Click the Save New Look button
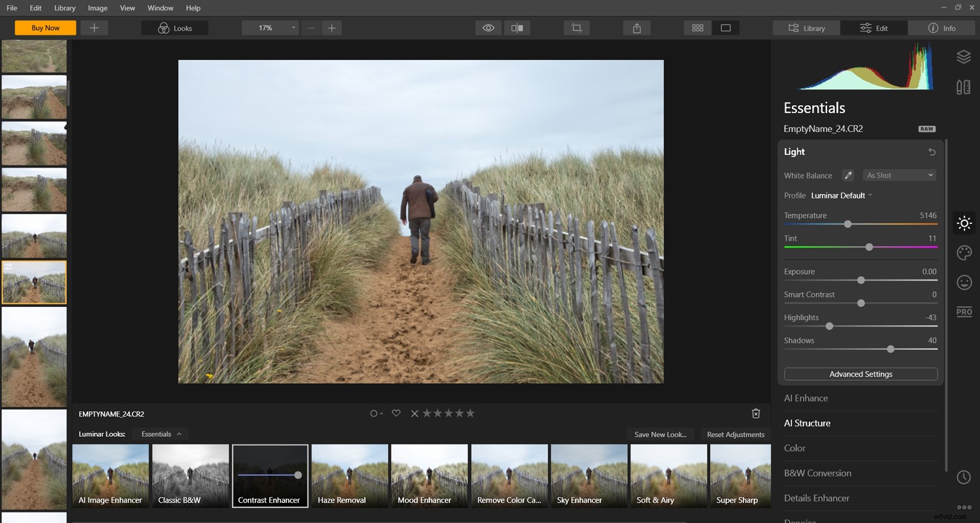980x523 pixels. point(661,434)
